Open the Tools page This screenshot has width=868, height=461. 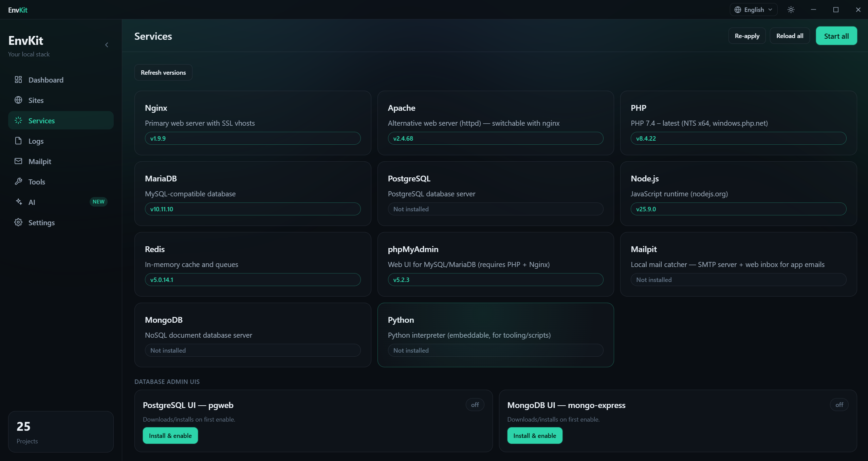(x=61, y=181)
